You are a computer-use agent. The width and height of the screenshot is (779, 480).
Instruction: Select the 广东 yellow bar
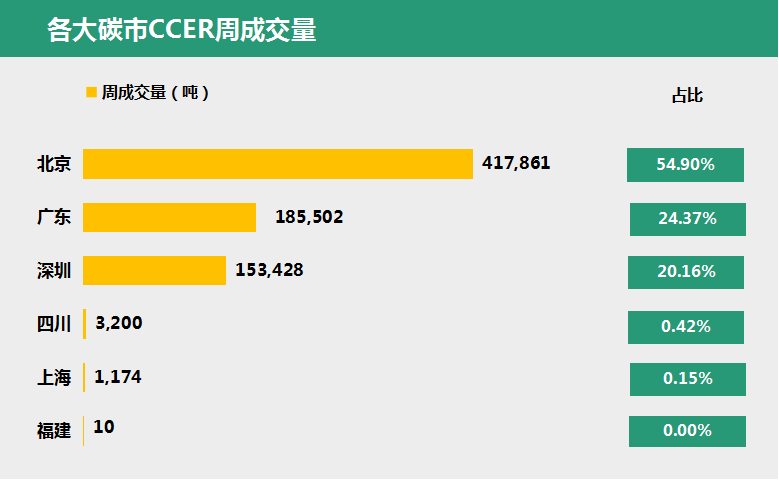[169, 217]
